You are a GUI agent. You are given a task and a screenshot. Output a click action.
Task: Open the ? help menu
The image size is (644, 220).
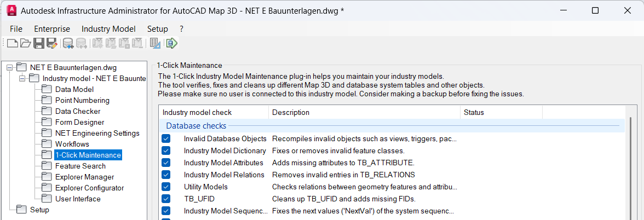pos(181,29)
